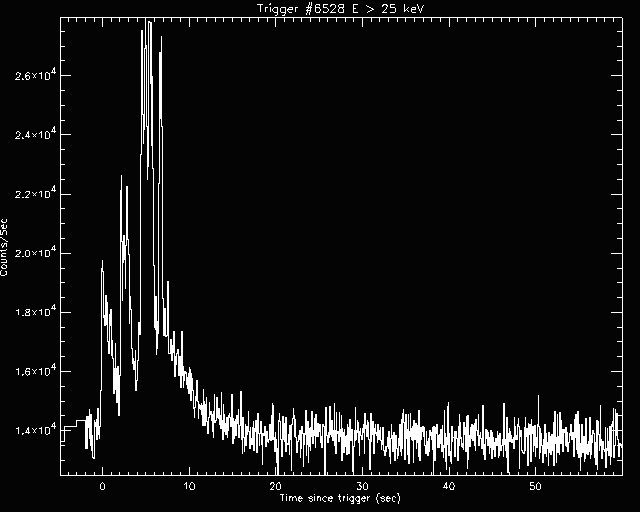The height and width of the screenshot is (512, 640).
Task: Select the x-axis tick label '30'
Action: coord(362,487)
